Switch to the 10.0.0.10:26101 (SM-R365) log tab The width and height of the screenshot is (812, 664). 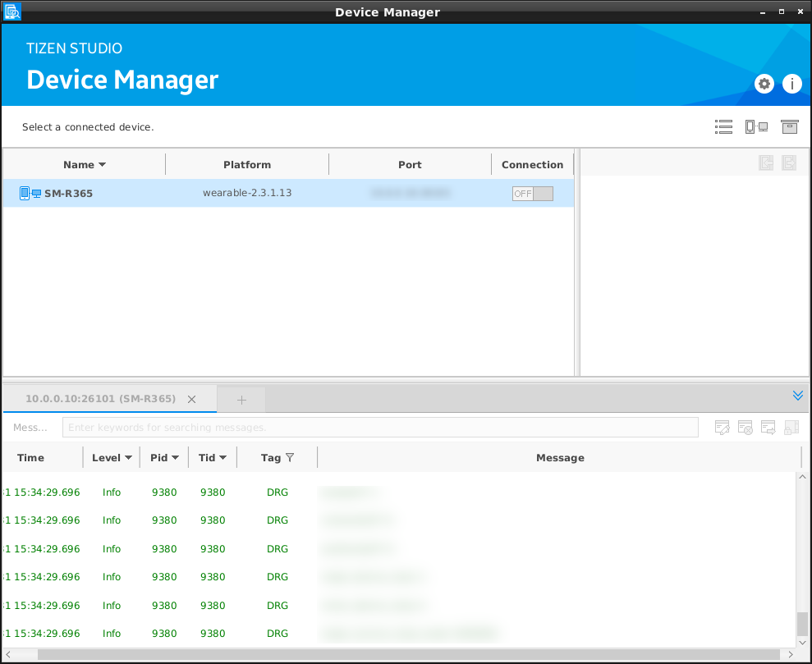(100, 399)
